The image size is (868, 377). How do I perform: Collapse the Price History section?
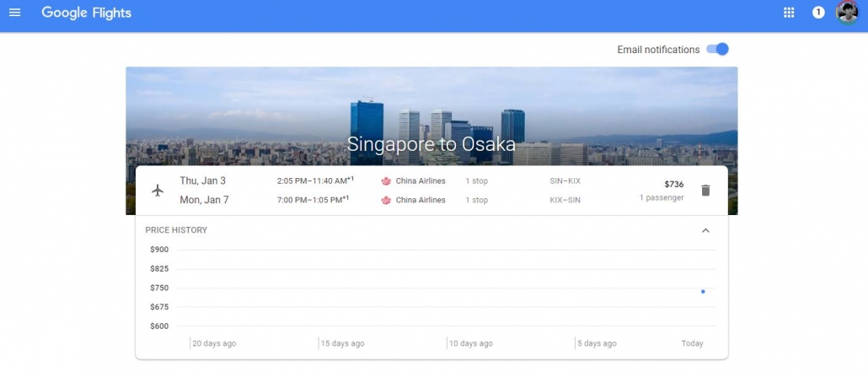(705, 230)
